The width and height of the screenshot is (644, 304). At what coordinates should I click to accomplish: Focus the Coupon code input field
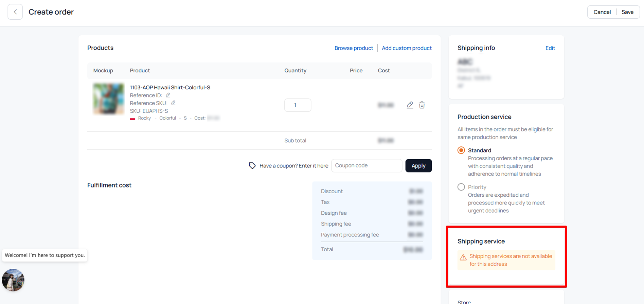click(366, 166)
